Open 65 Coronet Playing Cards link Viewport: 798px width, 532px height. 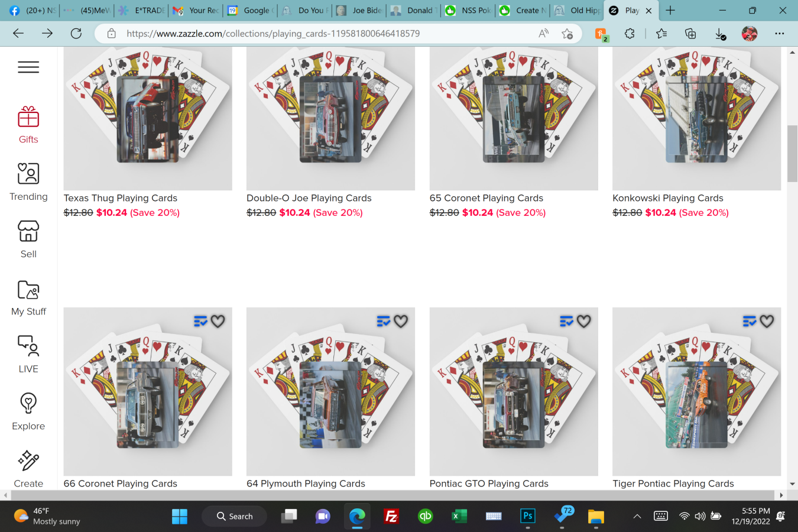tap(486, 198)
